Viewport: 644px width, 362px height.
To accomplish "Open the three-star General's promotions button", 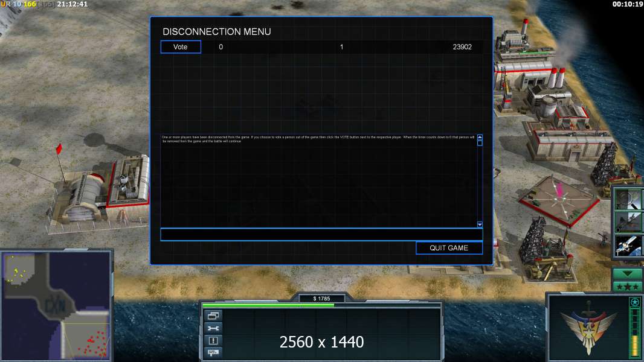I will (x=627, y=287).
